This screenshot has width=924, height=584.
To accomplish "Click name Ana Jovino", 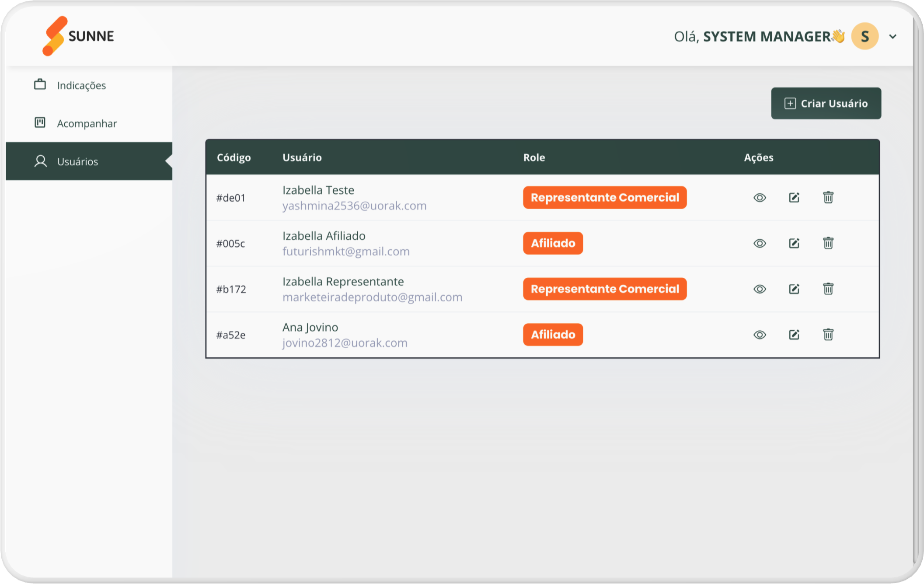I will pos(310,327).
